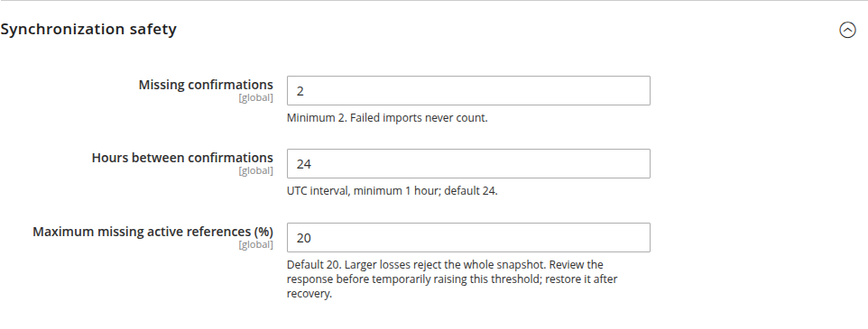Click the Hours between confirmations label
The width and height of the screenshot is (868, 329).
(182, 158)
